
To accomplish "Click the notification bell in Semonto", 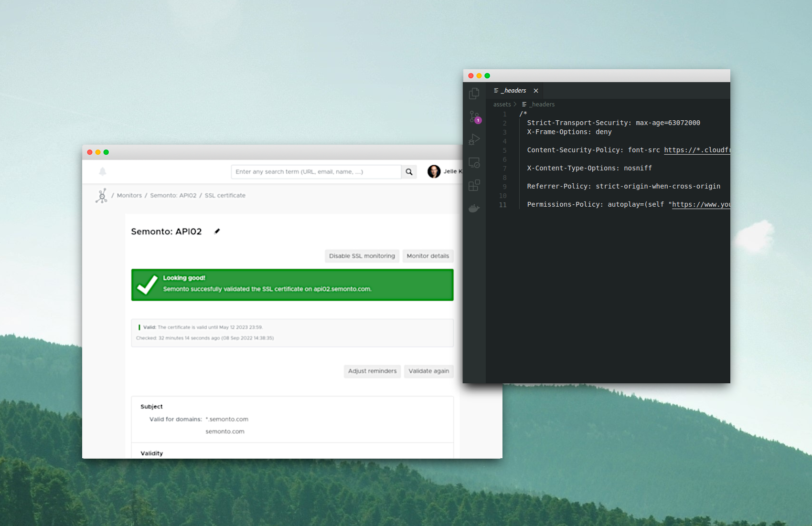I will coord(102,171).
